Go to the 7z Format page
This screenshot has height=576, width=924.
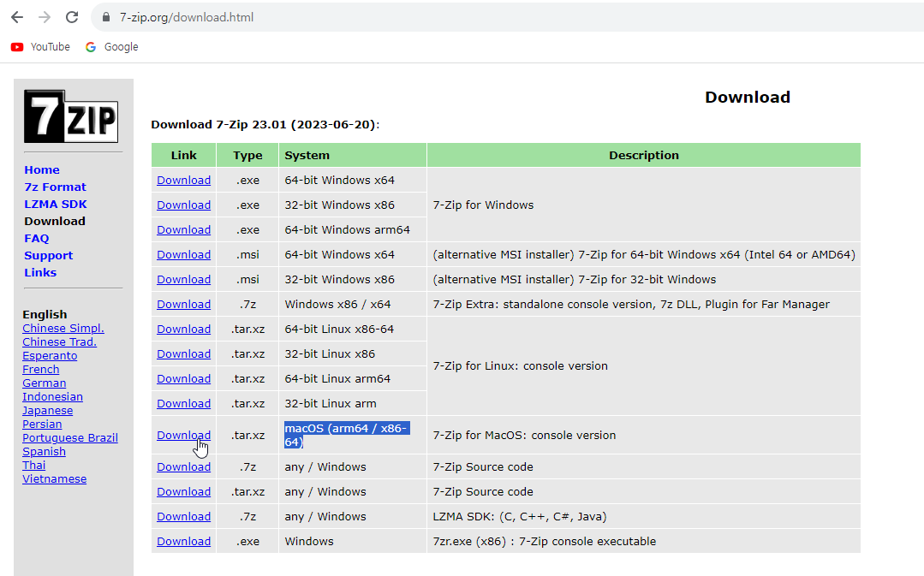[55, 187]
